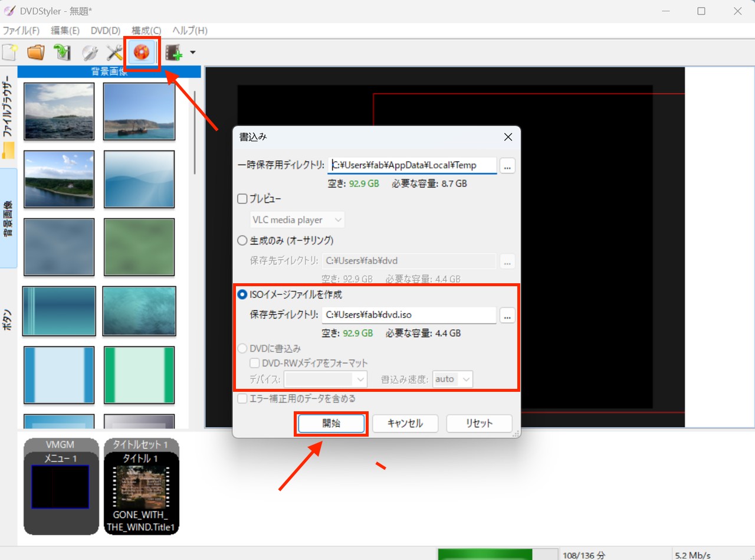The width and height of the screenshot is (755, 560).
Task: Select 生成のみ (オーサリング) radio button
Action: coord(242,241)
